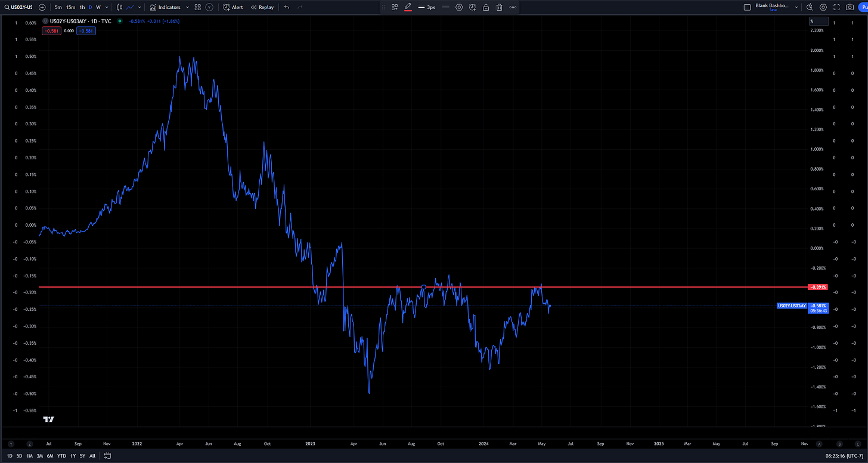Image resolution: width=868 pixels, height=463 pixels.
Task: Click the red -0.581 price box
Action: click(51, 30)
